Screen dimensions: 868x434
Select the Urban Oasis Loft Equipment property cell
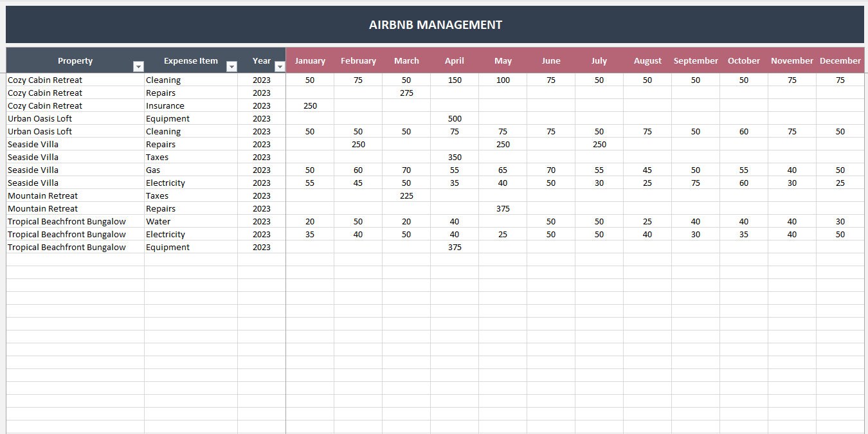75,118
